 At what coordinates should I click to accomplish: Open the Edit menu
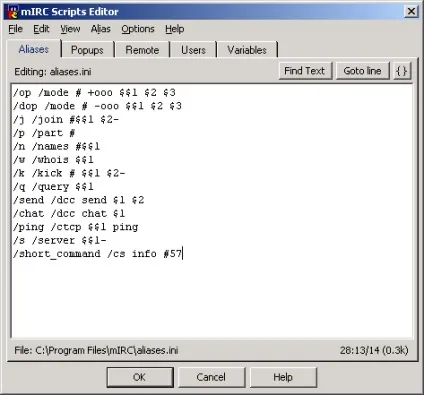click(41, 29)
